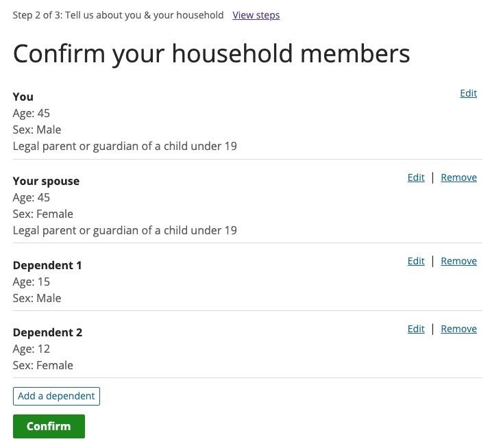Edit Dependent 1 details

tap(416, 261)
